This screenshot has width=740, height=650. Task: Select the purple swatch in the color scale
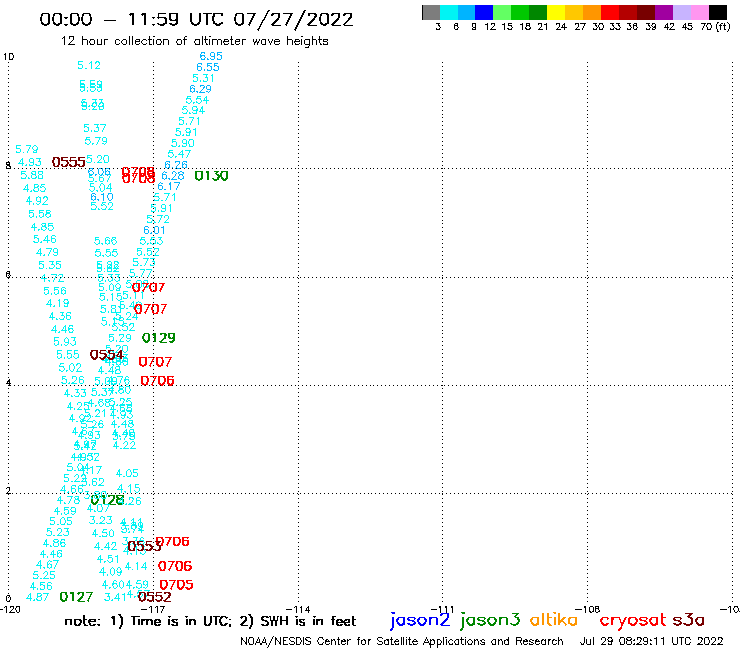click(x=664, y=12)
